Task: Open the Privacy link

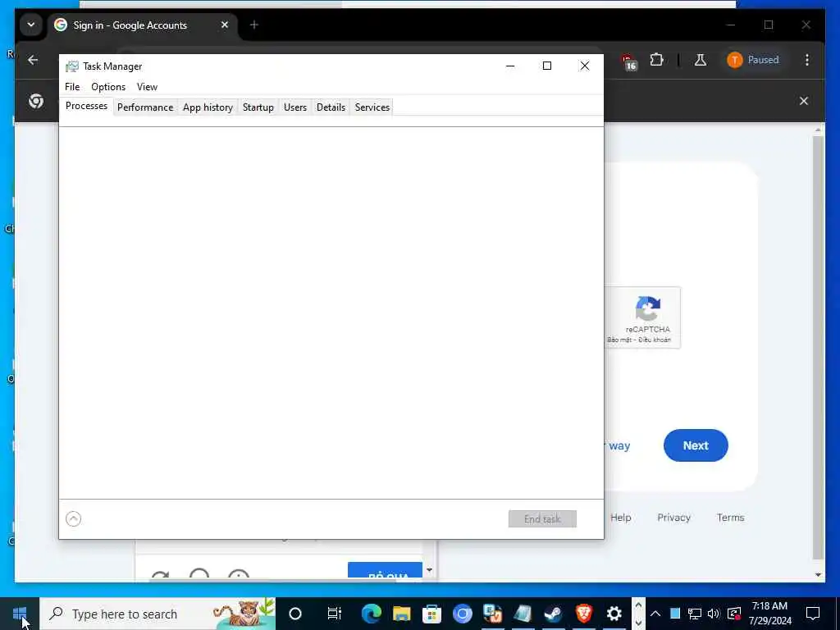Action: tap(673, 518)
